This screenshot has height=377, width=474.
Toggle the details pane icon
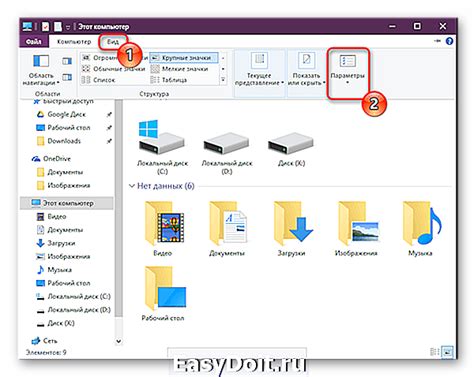click(x=67, y=77)
